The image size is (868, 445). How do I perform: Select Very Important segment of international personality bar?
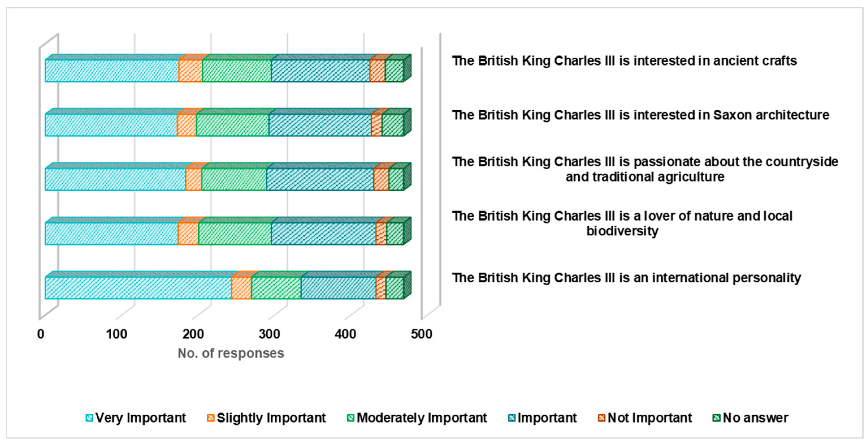point(138,288)
